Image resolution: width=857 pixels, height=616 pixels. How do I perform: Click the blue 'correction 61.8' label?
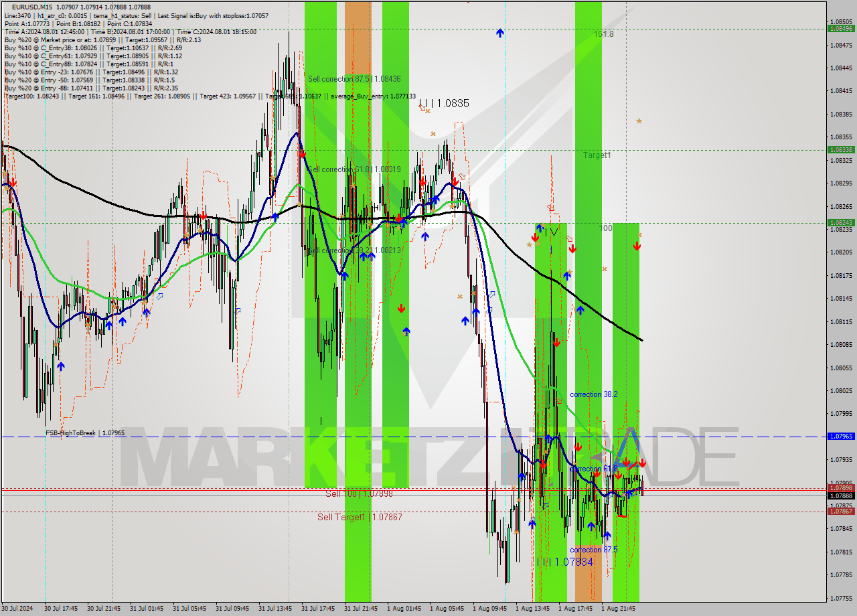click(x=594, y=469)
